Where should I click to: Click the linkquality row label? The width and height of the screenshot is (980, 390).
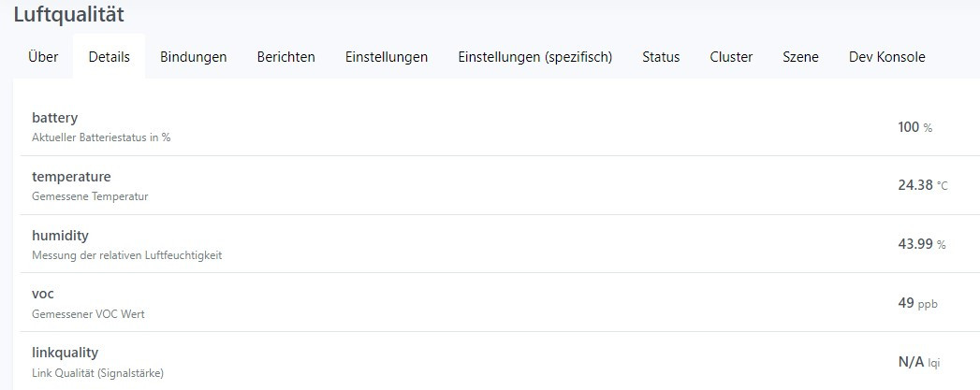coord(65,353)
